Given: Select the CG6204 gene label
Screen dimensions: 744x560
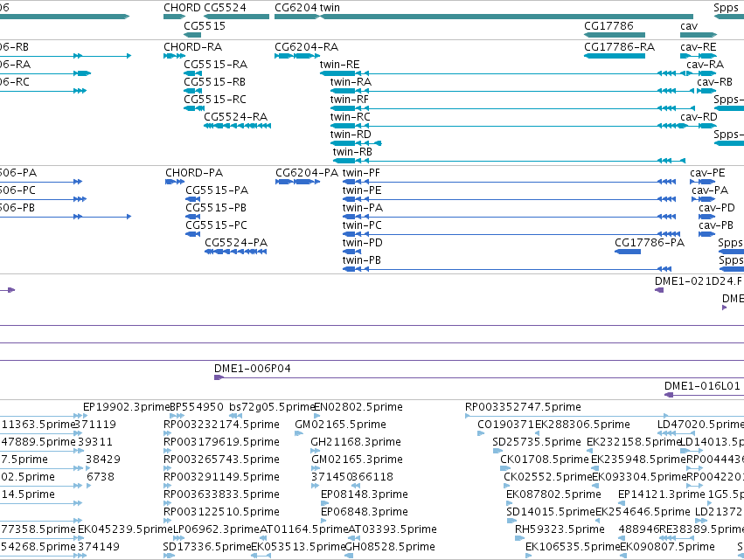Looking at the screenshot, I should pos(296,8).
